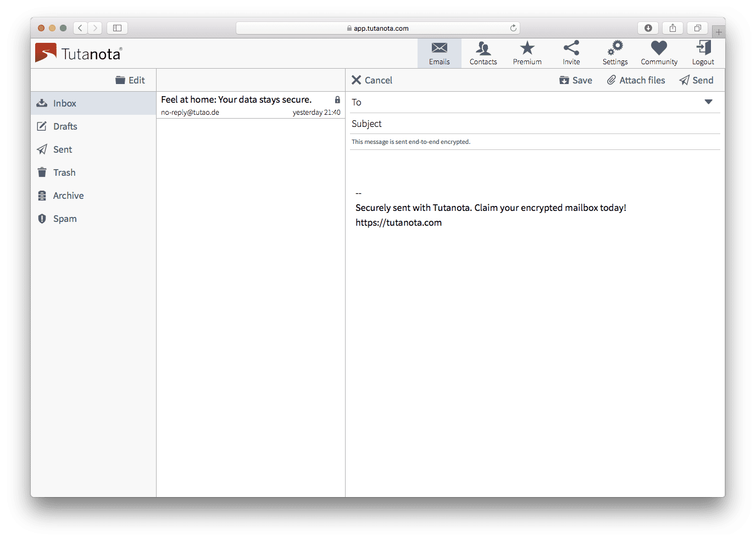Viewport: 756px width, 541px height.
Task: Cancel the email composition
Action: [x=372, y=80]
